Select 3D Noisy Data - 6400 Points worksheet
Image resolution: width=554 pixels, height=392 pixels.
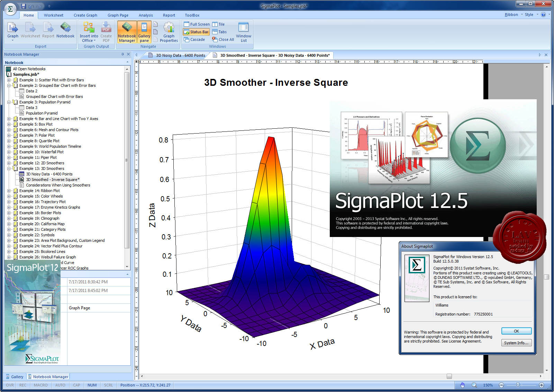(49, 174)
